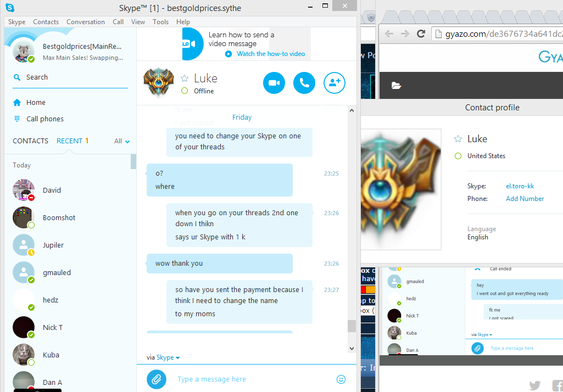Open conversation with Dan A
The image size is (563, 392).
point(70,380)
